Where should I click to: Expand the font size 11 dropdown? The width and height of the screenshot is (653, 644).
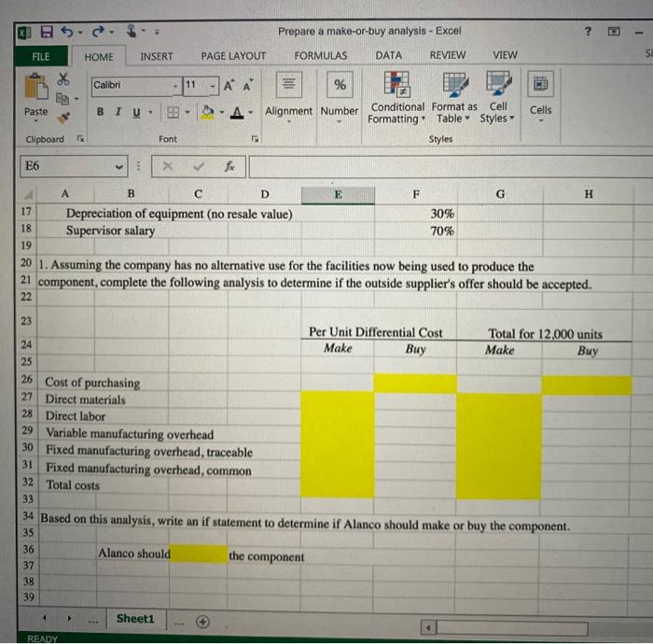click(x=213, y=86)
